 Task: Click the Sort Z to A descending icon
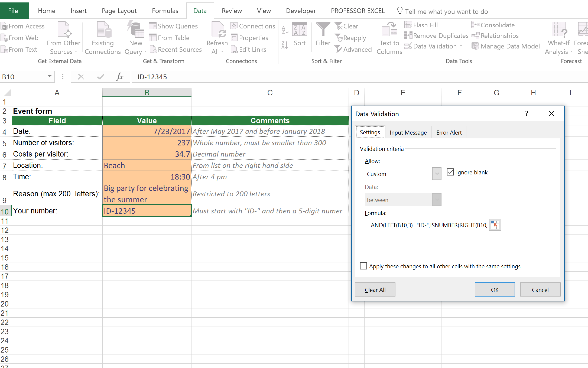point(285,45)
